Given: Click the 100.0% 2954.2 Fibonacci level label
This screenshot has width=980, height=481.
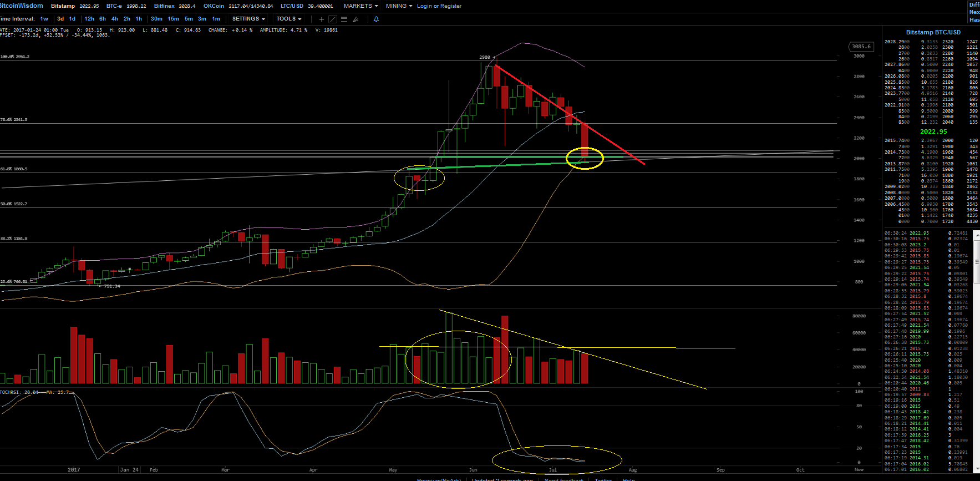Looking at the screenshot, I should tap(15, 57).
